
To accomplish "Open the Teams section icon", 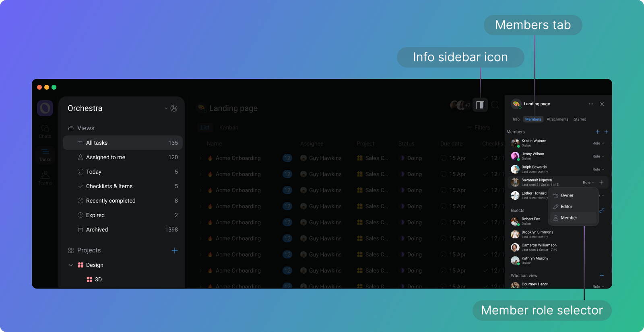I will (x=45, y=177).
